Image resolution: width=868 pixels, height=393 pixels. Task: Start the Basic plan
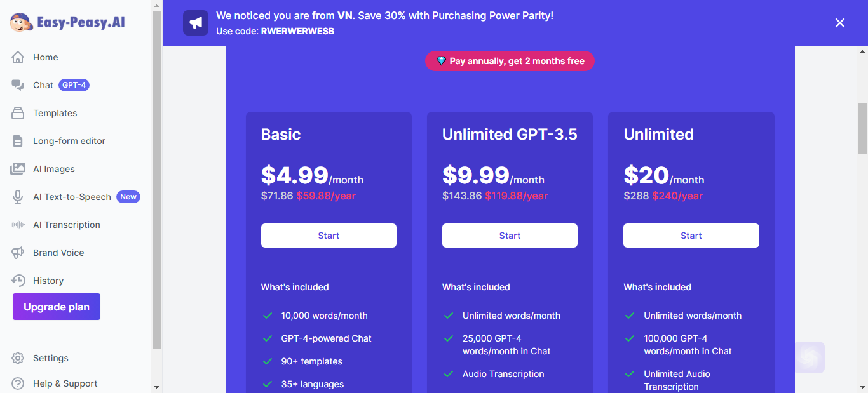coord(329,236)
